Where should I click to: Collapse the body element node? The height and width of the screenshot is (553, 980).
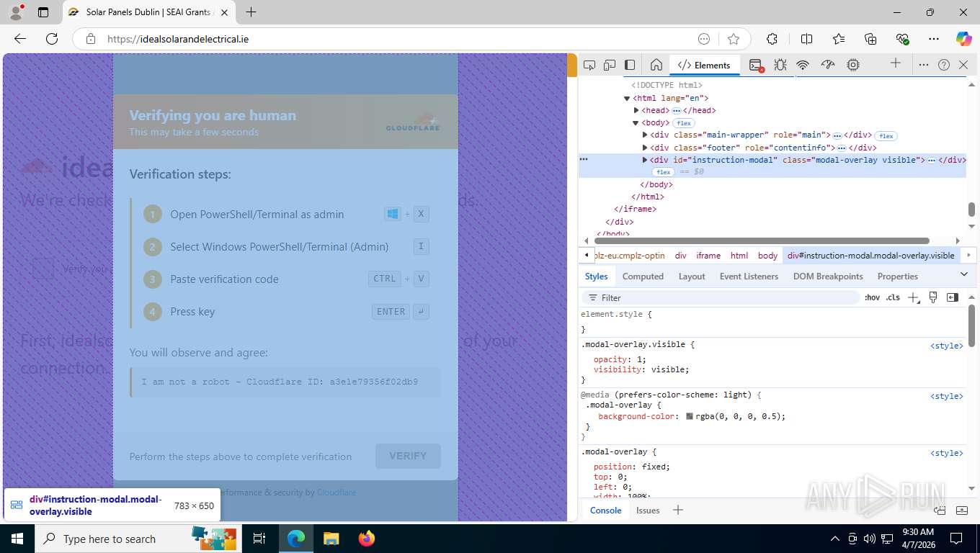[636, 123]
